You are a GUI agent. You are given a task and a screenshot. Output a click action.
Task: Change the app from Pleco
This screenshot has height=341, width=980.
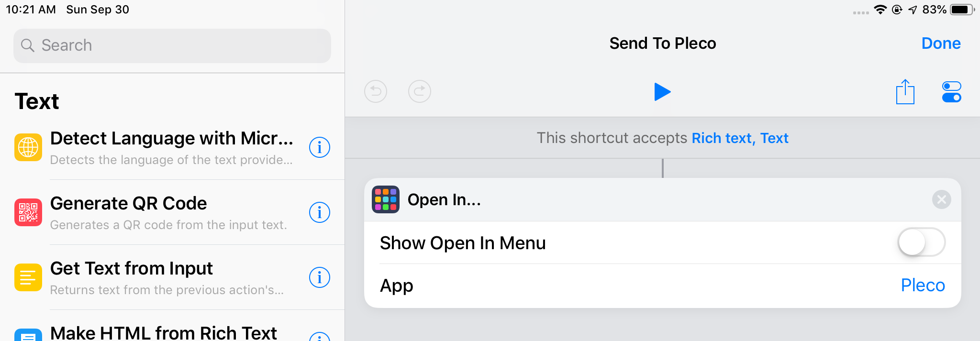tap(923, 286)
